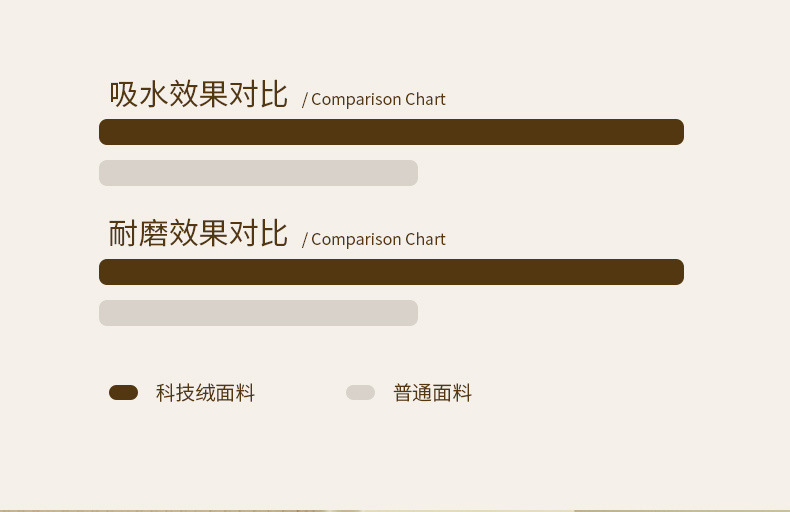Select the gray bar under 耐磨效果对比
This screenshot has width=790, height=512.
[258, 313]
